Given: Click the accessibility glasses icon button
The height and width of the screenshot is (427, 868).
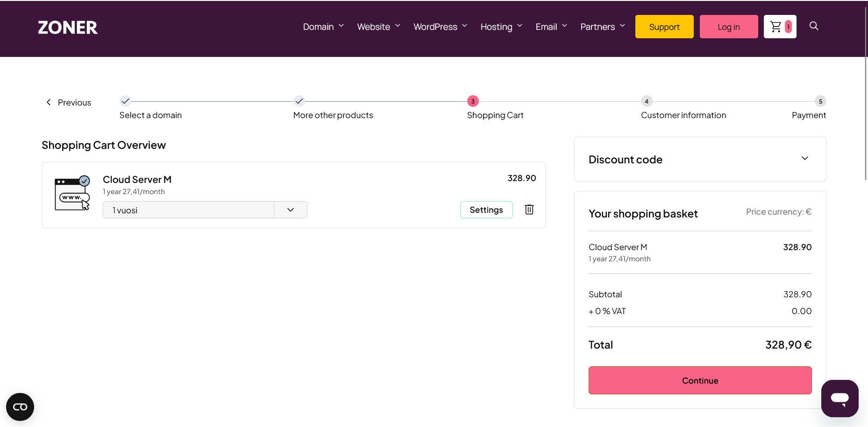Looking at the screenshot, I should tap(20, 407).
